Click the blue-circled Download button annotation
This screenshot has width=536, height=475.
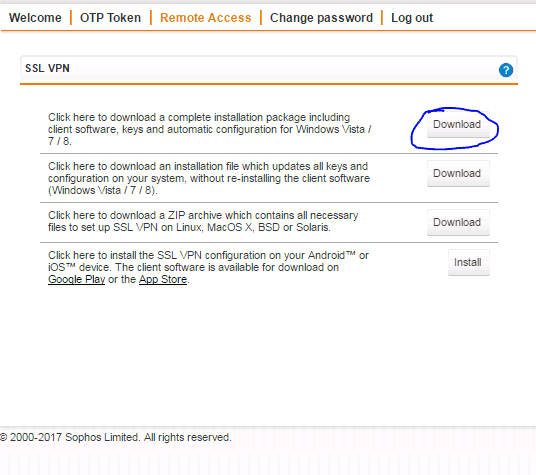(x=454, y=128)
